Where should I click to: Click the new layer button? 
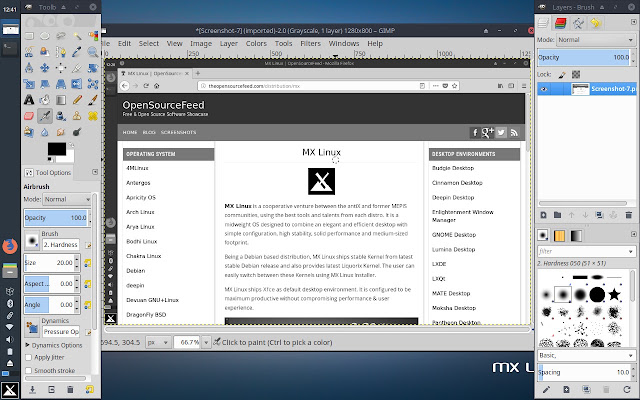544,215
